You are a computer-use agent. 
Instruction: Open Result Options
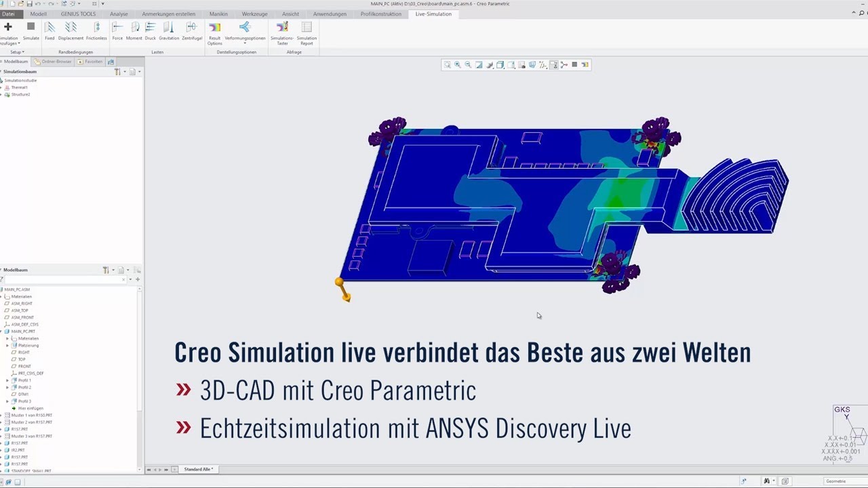pyautogui.click(x=215, y=33)
